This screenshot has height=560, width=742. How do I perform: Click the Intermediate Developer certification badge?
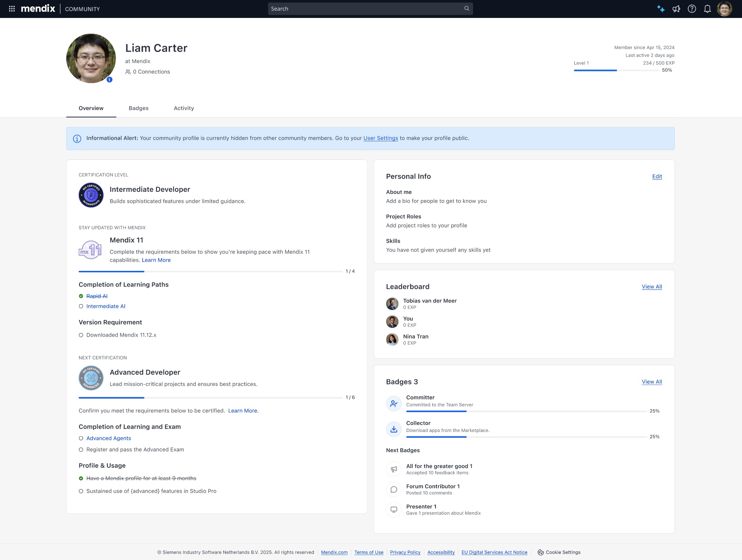click(x=91, y=195)
